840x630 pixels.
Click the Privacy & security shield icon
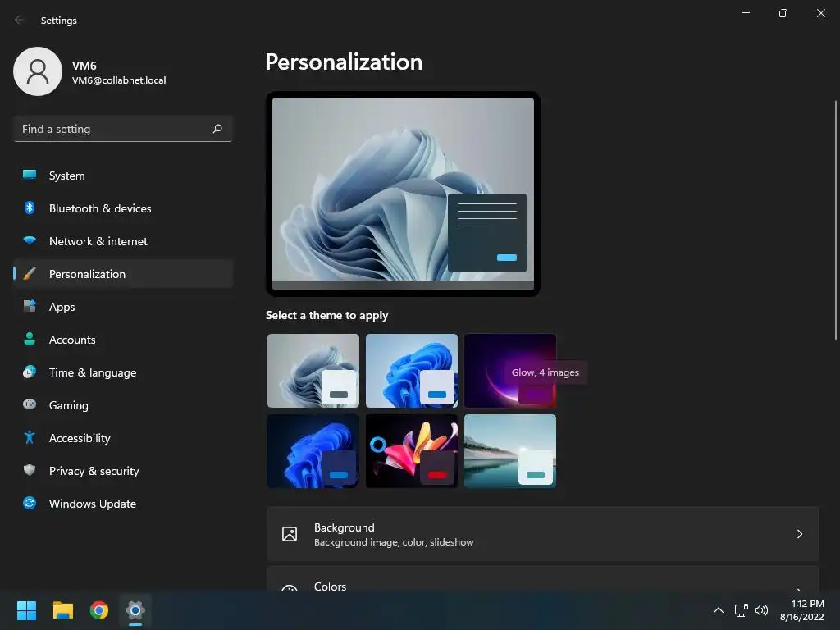click(30, 470)
